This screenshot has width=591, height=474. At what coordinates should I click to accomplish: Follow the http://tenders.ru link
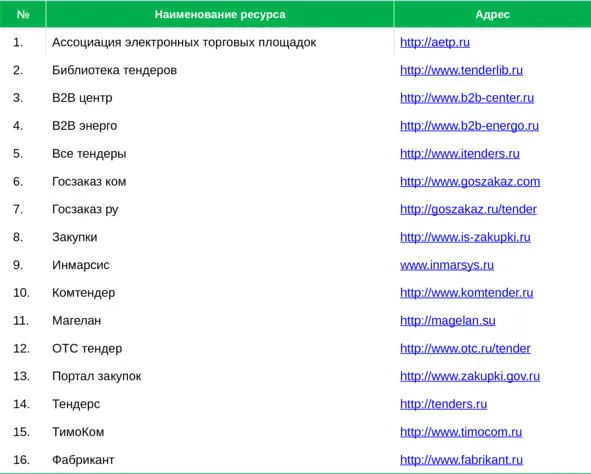click(x=444, y=404)
